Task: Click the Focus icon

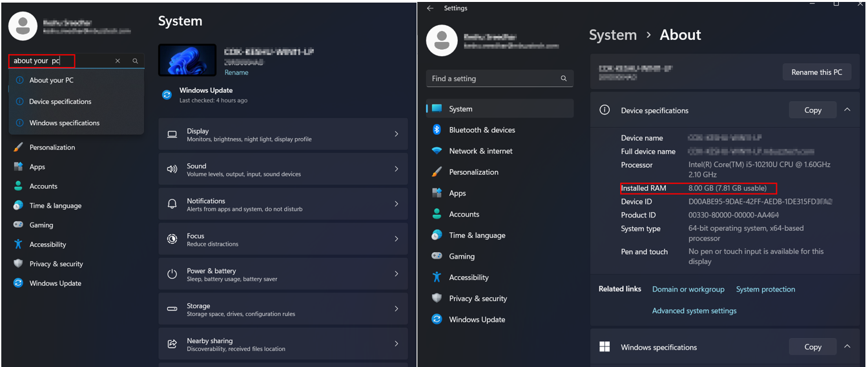Action: [172, 239]
